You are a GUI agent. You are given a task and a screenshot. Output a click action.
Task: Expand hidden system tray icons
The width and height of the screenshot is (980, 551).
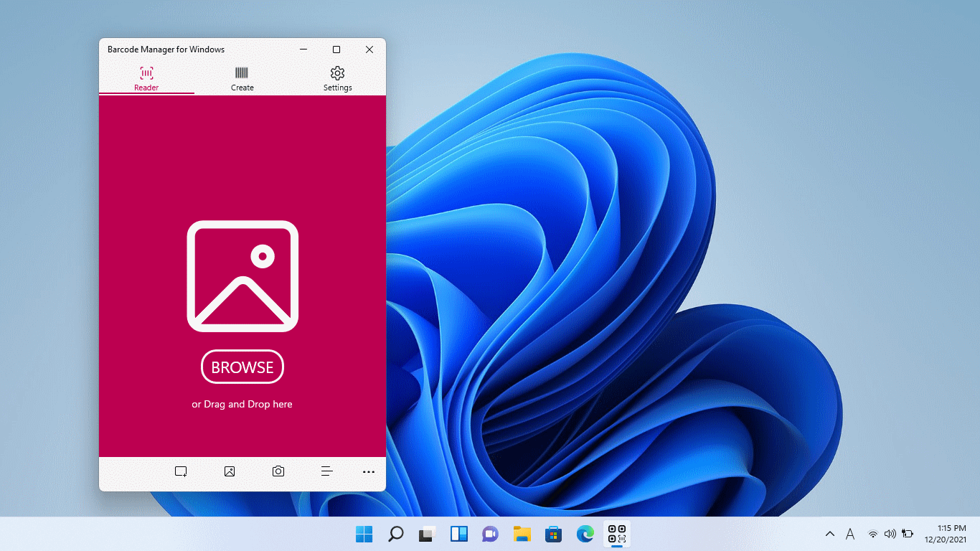(829, 534)
